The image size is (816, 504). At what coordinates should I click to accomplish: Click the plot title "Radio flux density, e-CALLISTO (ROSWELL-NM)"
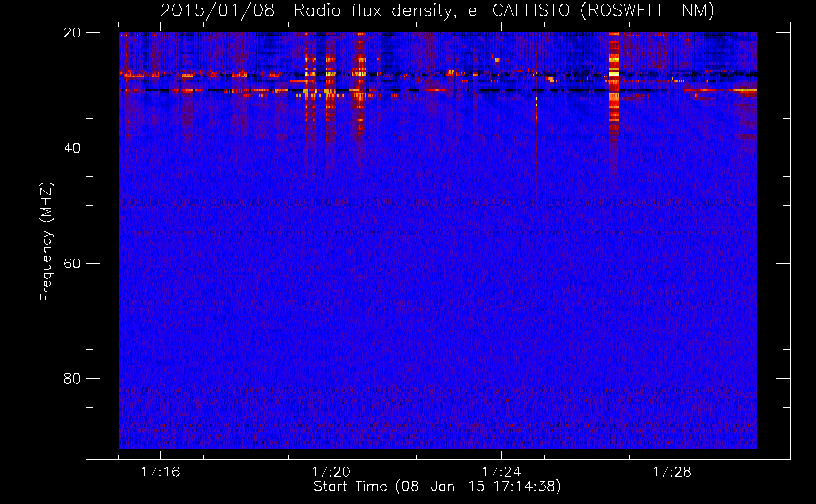(504, 11)
